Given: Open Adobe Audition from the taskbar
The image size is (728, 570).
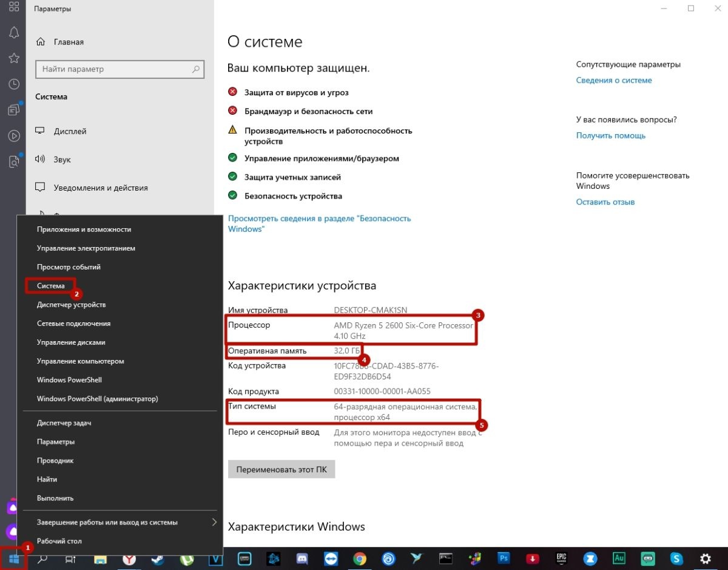Looking at the screenshot, I should point(619,558).
